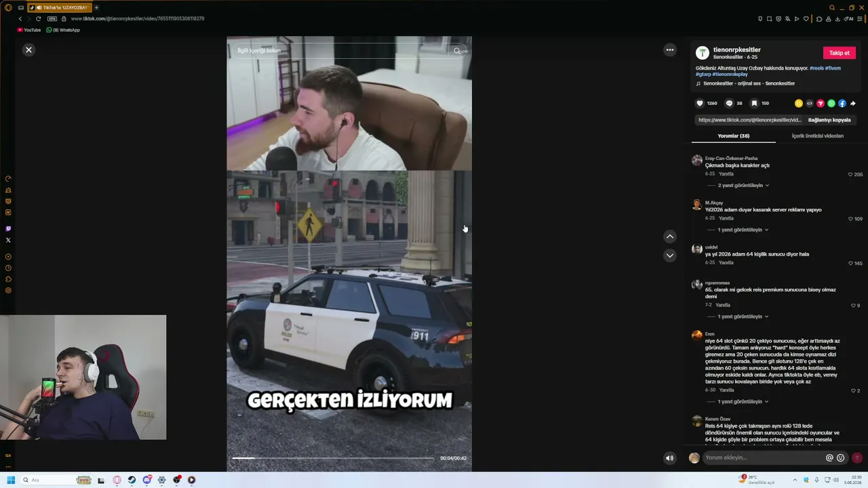Screen dimensions: 868x488
Task: Open the emoji picker in comment box
Action: pos(841,458)
